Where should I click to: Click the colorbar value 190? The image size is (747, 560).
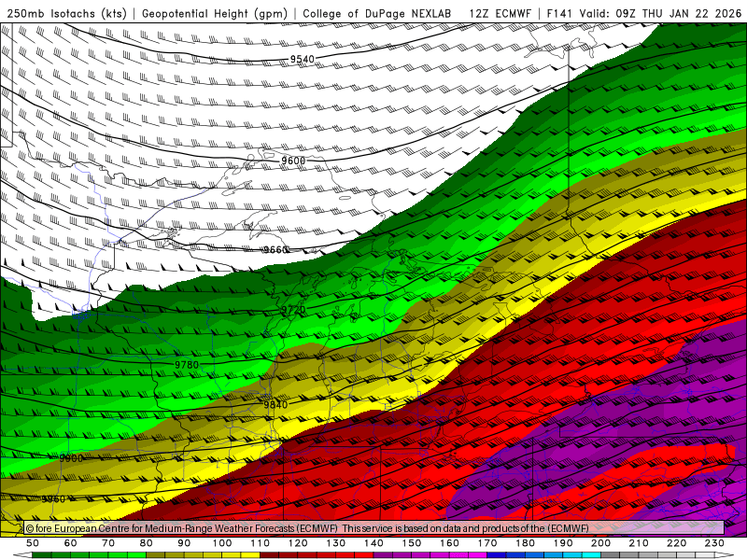click(563, 543)
